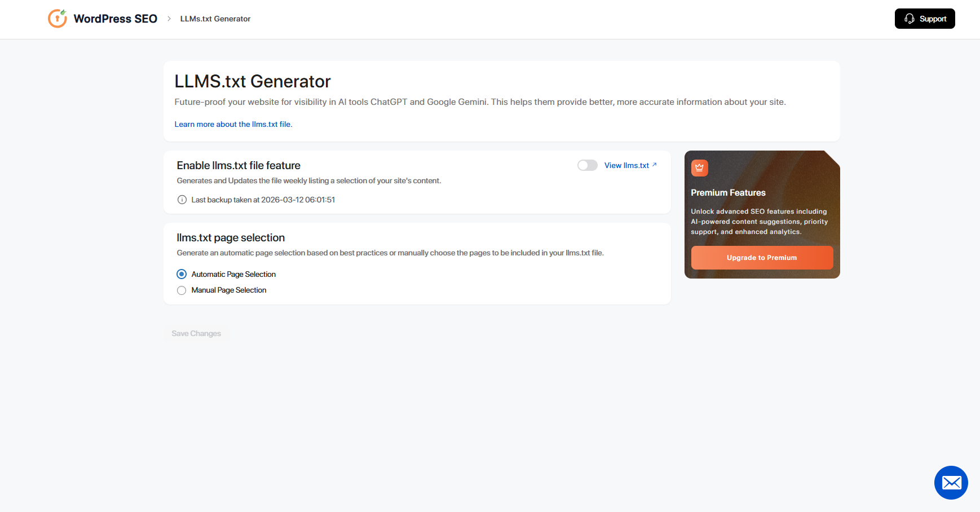Open the Learn more about llms.txt link
The width and height of the screenshot is (980, 512).
[233, 124]
